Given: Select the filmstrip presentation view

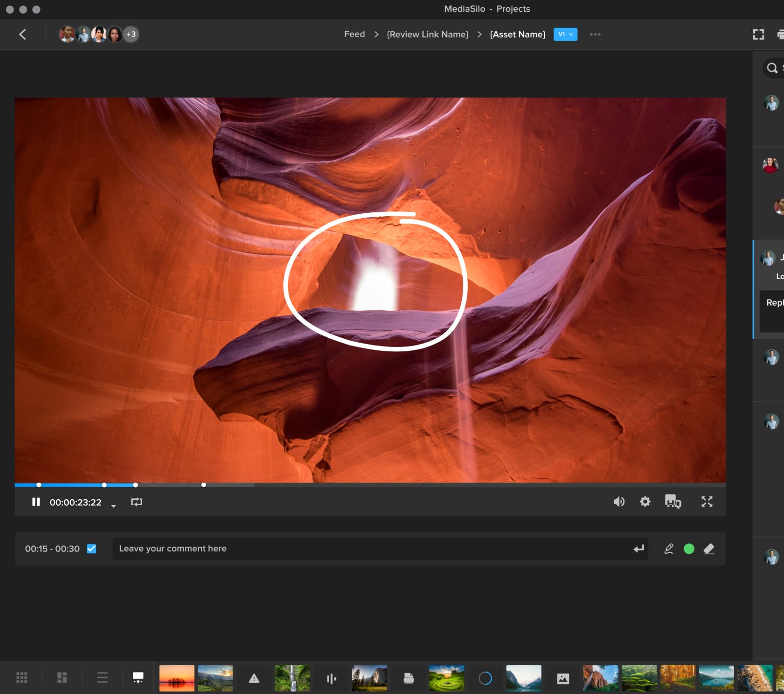Looking at the screenshot, I should pyautogui.click(x=138, y=677).
